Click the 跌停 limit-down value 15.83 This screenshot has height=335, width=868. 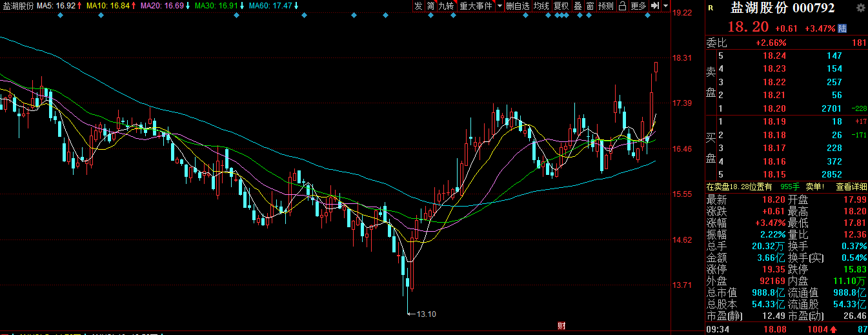click(855, 269)
